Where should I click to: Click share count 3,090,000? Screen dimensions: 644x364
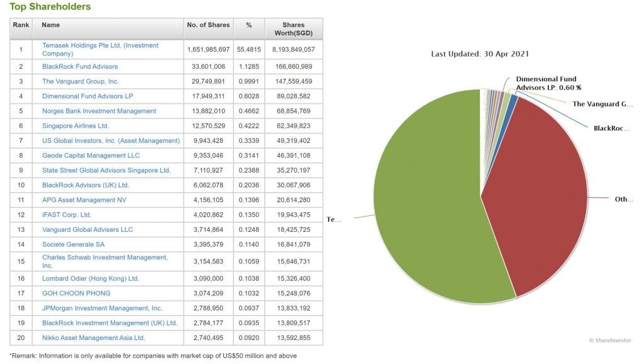pos(208,278)
